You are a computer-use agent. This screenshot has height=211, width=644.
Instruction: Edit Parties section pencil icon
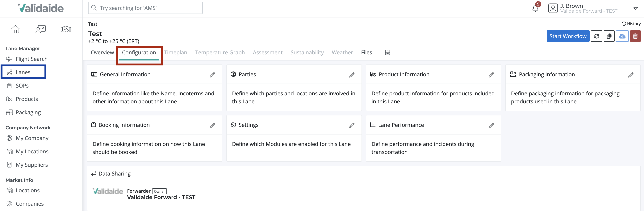pyautogui.click(x=352, y=75)
